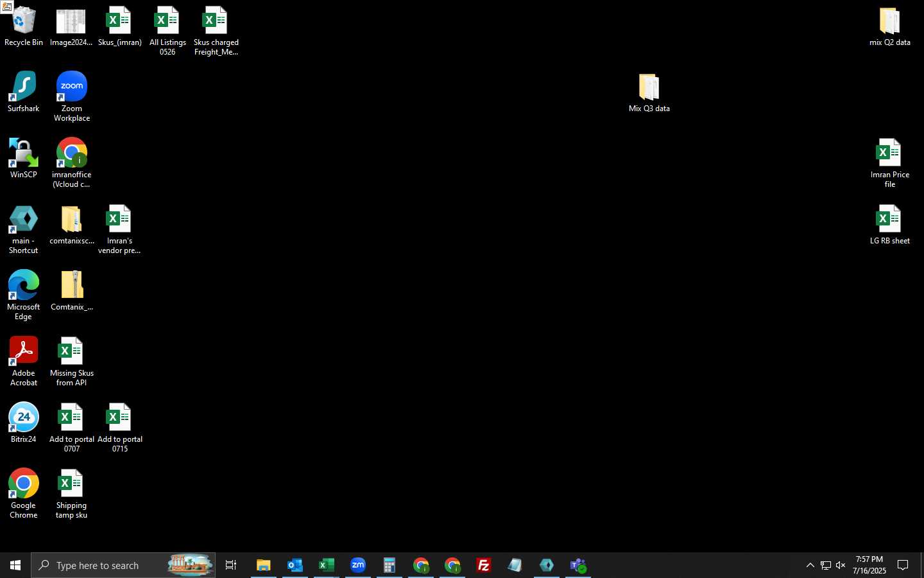Image resolution: width=924 pixels, height=578 pixels.
Task: Open the notification center icon
Action: click(x=903, y=565)
